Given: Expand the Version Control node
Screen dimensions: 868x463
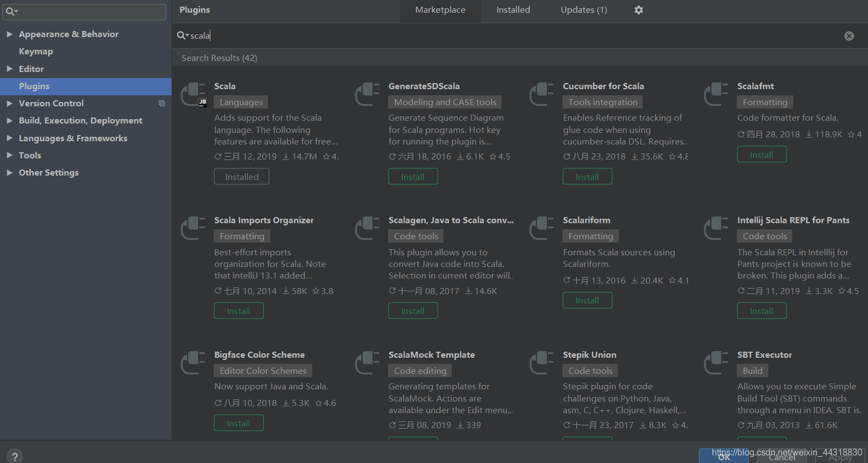Looking at the screenshot, I should pos(9,104).
